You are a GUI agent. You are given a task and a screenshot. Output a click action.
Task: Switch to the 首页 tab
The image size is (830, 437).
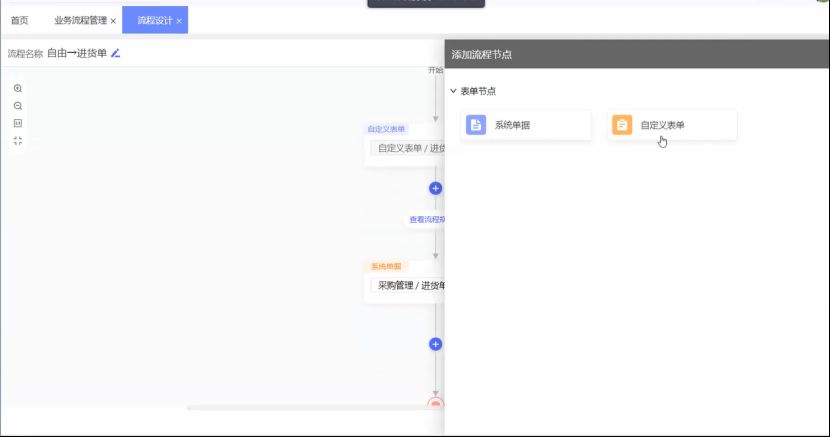20,20
